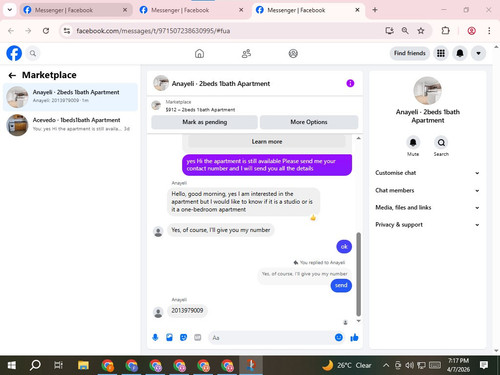Expand Customise chat section
This screenshot has width=500, height=375.
pos(427,173)
